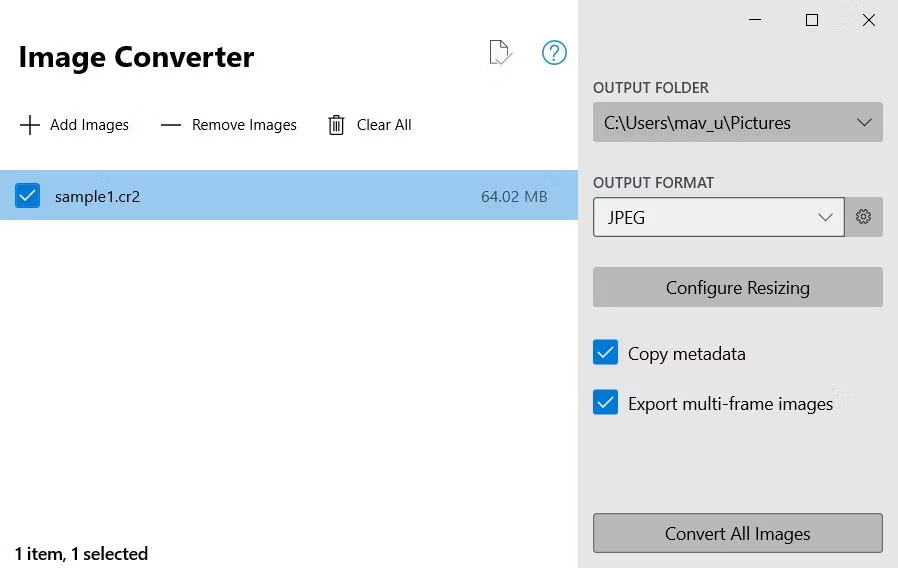Click the 64.02 MB file size entry
Viewport: 898px width, 568px height.
tap(514, 197)
